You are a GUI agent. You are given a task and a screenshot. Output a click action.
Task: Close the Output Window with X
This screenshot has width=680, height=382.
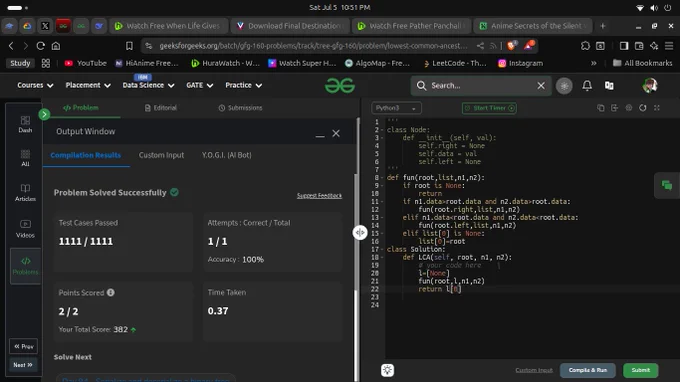tap(336, 134)
